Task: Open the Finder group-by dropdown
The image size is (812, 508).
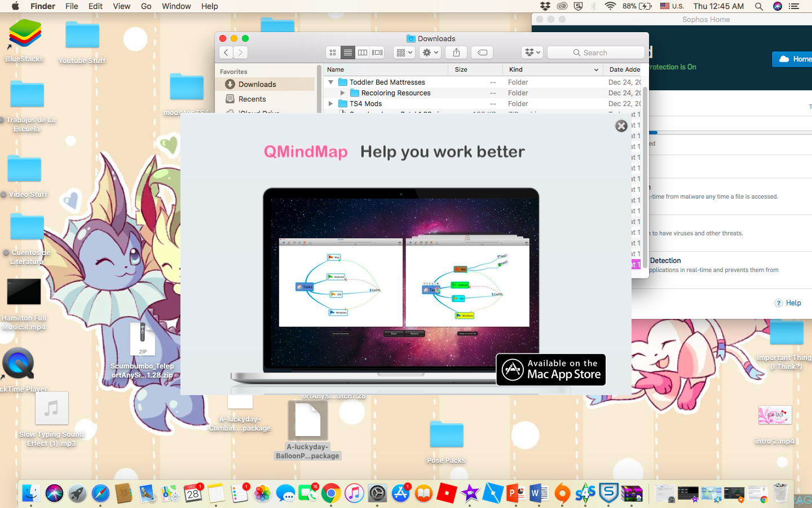Action: pos(404,52)
